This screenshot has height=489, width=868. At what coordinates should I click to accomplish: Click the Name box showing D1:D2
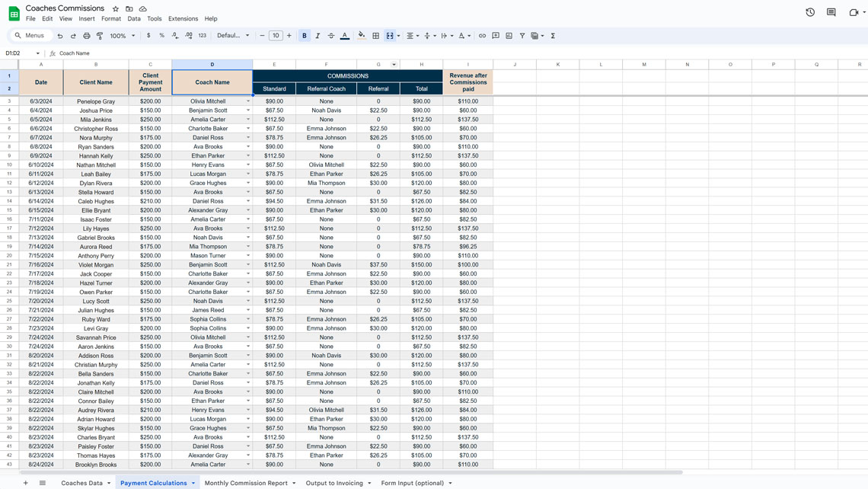(x=22, y=53)
